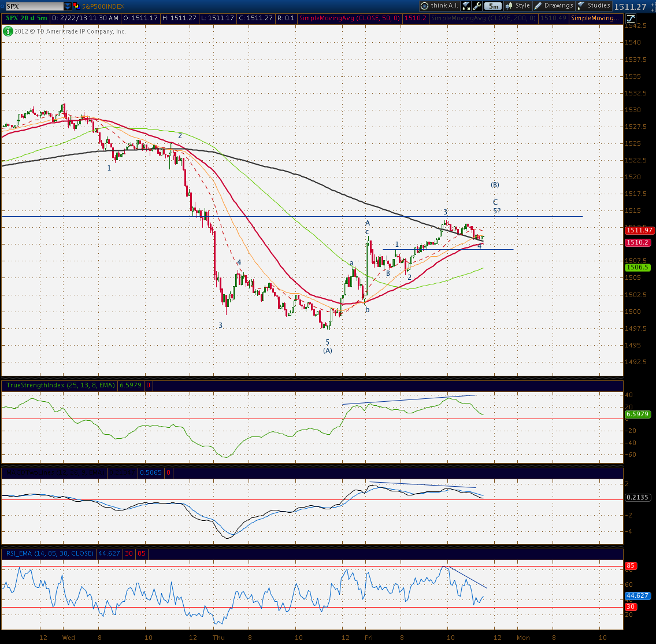656x644 pixels.
Task: Open the 5m timeframe selector
Action: 493,6
